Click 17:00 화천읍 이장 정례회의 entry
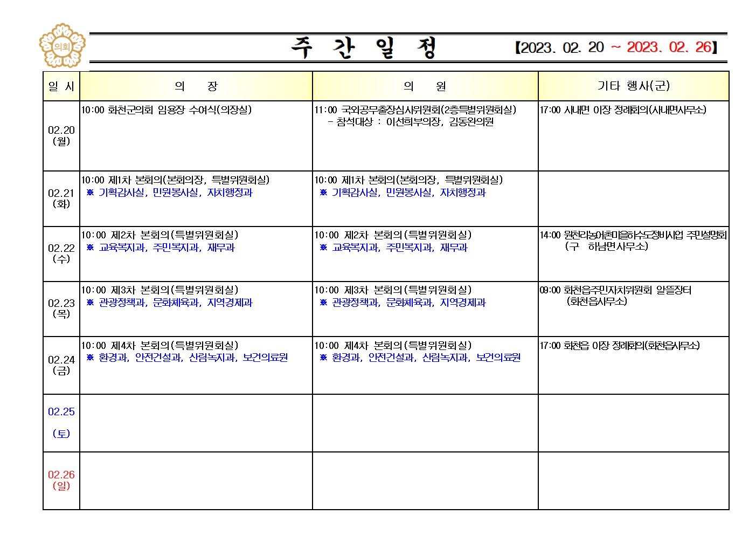Screen dimensions: 756x535 point(620,346)
